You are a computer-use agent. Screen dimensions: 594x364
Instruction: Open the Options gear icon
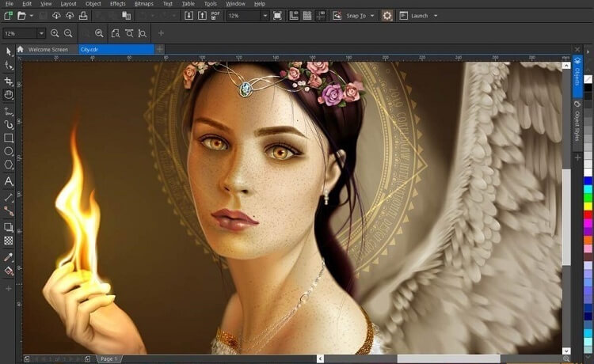386,15
